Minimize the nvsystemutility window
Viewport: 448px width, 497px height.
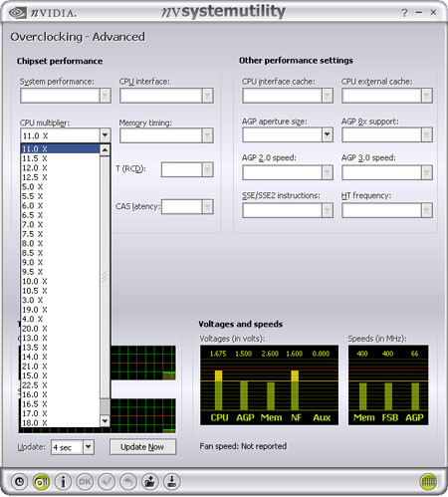click(419, 12)
